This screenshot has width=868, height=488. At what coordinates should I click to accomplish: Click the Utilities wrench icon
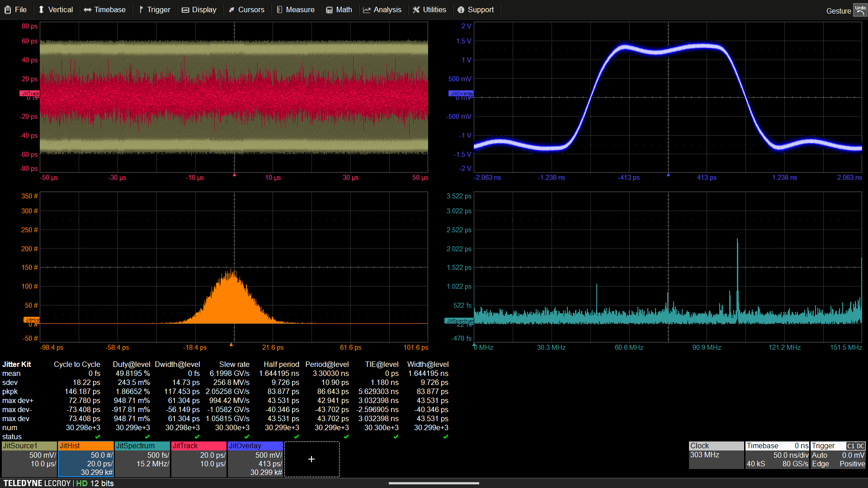[x=416, y=9]
